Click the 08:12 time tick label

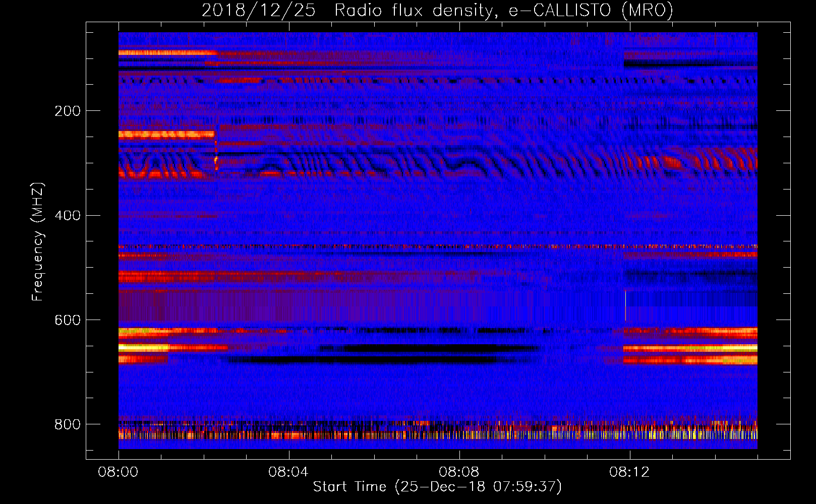point(629,472)
